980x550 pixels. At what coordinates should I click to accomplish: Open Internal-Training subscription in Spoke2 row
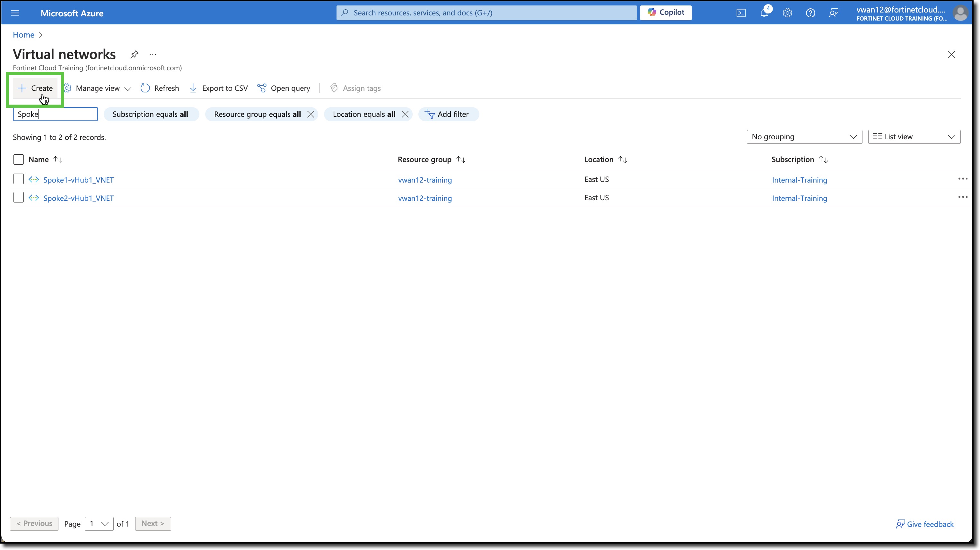coord(799,198)
